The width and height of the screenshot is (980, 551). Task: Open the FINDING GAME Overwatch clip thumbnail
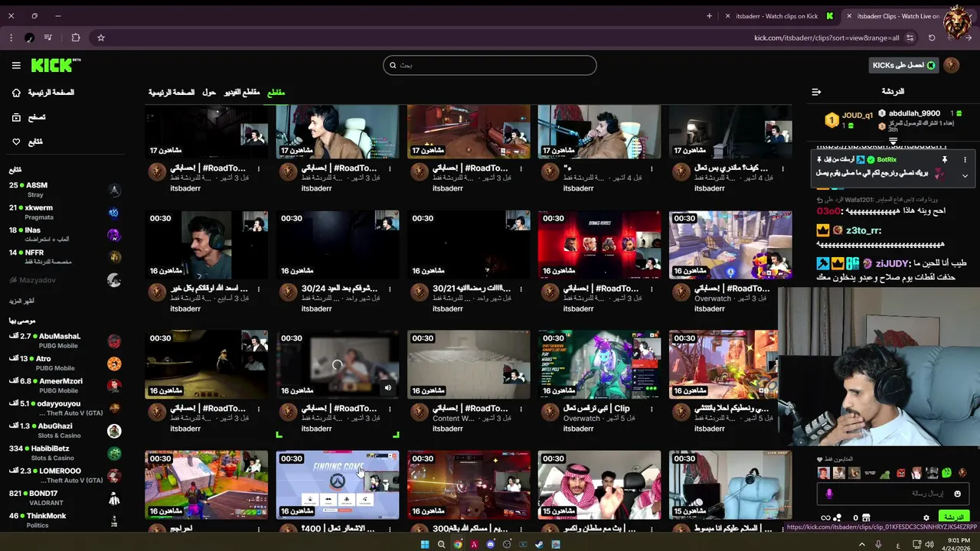pos(337,485)
